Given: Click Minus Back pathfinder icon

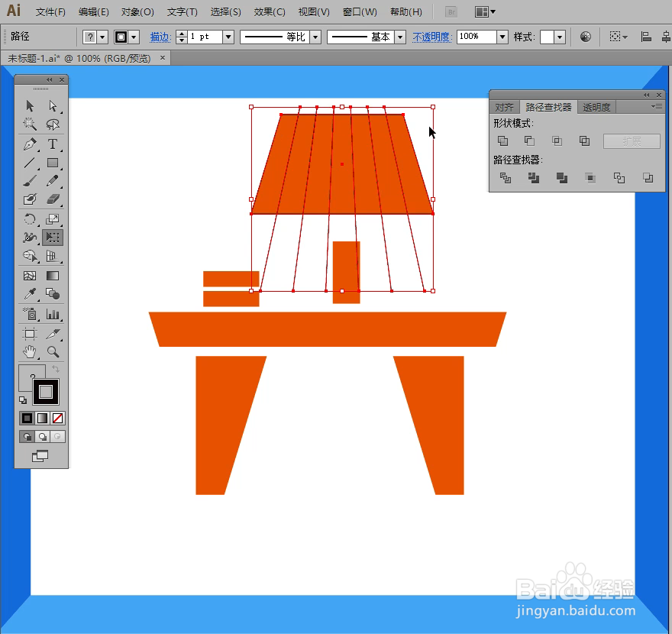Looking at the screenshot, I should 648,178.
